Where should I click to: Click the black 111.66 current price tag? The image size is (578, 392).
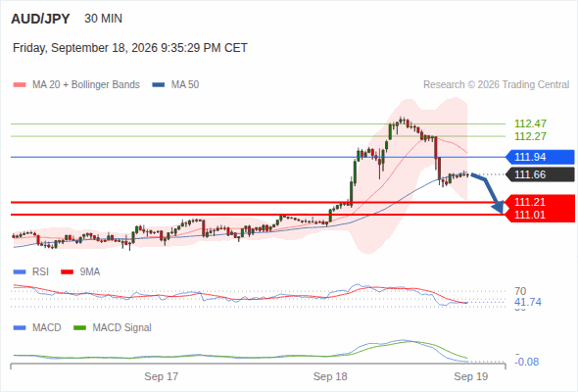540,174
